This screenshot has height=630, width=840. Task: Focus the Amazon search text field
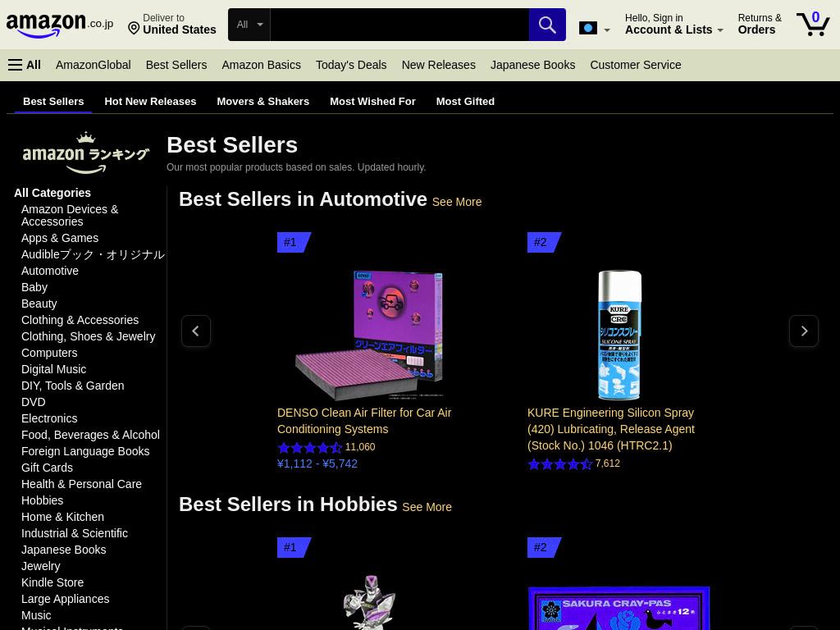[x=399, y=25]
